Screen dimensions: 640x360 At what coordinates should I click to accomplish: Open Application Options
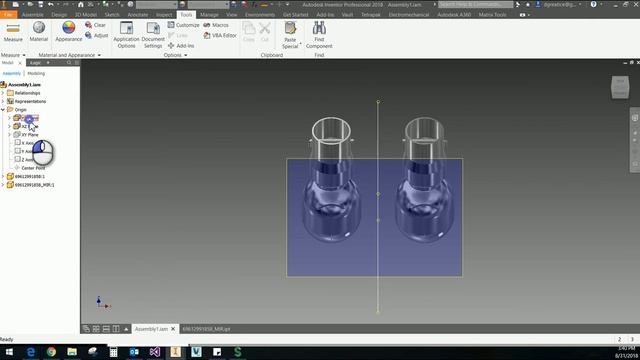[x=126, y=35]
